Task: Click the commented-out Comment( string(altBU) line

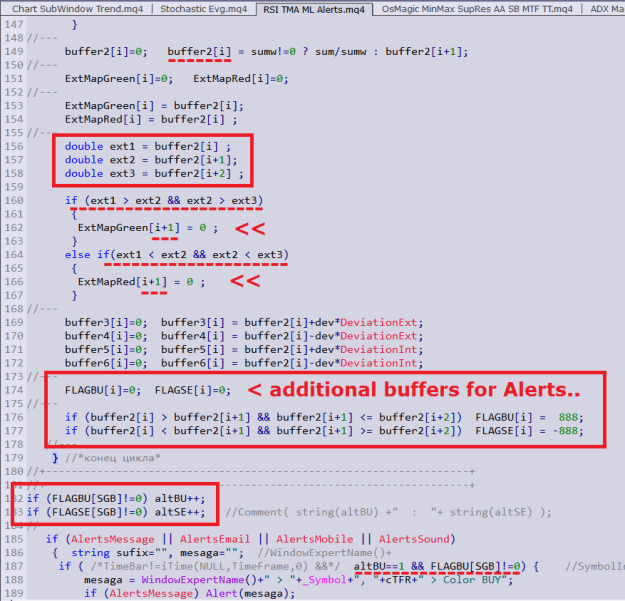Action: coord(389,512)
